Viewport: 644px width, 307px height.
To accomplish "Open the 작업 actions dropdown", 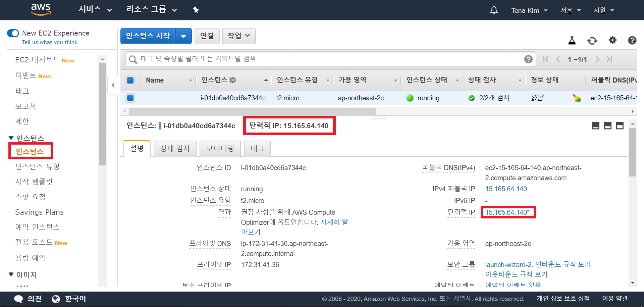I will 239,36.
